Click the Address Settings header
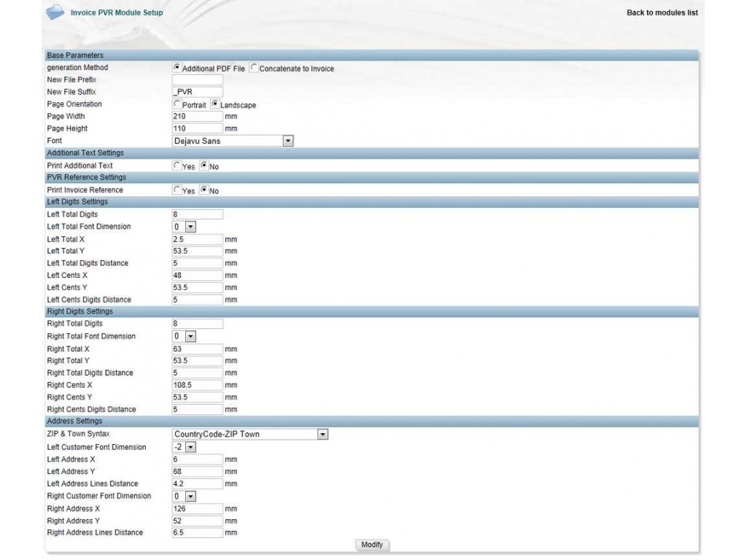This screenshot has width=747, height=560. [371, 421]
